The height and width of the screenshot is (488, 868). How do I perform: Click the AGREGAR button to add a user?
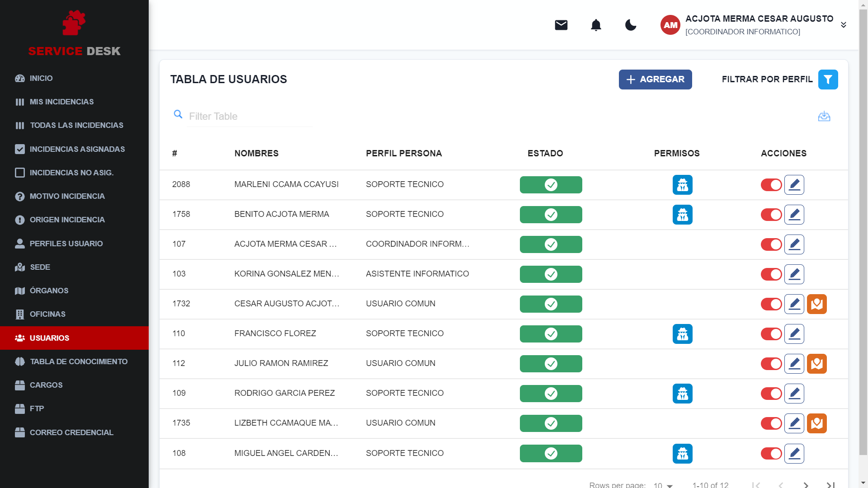click(x=655, y=79)
